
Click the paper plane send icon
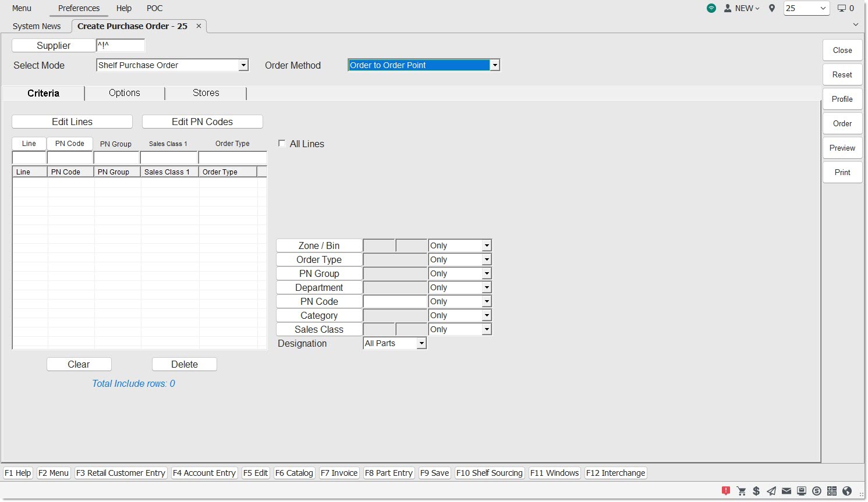(771, 491)
